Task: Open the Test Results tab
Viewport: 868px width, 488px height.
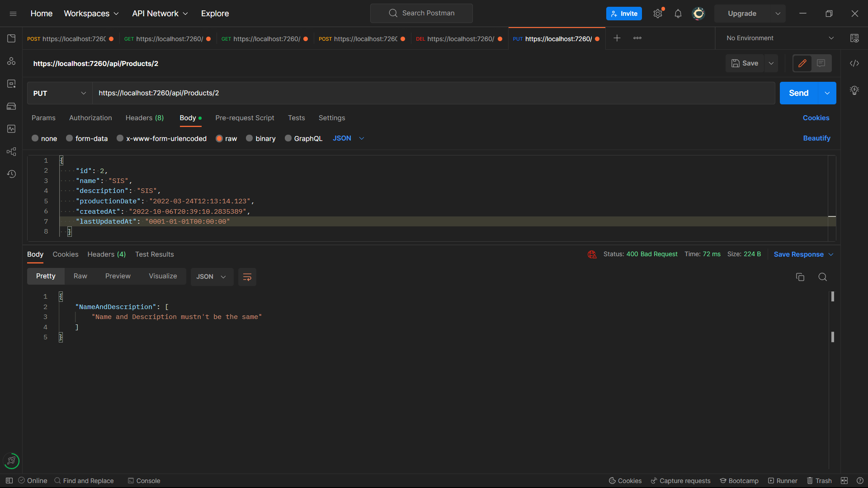Action: click(x=154, y=254)
